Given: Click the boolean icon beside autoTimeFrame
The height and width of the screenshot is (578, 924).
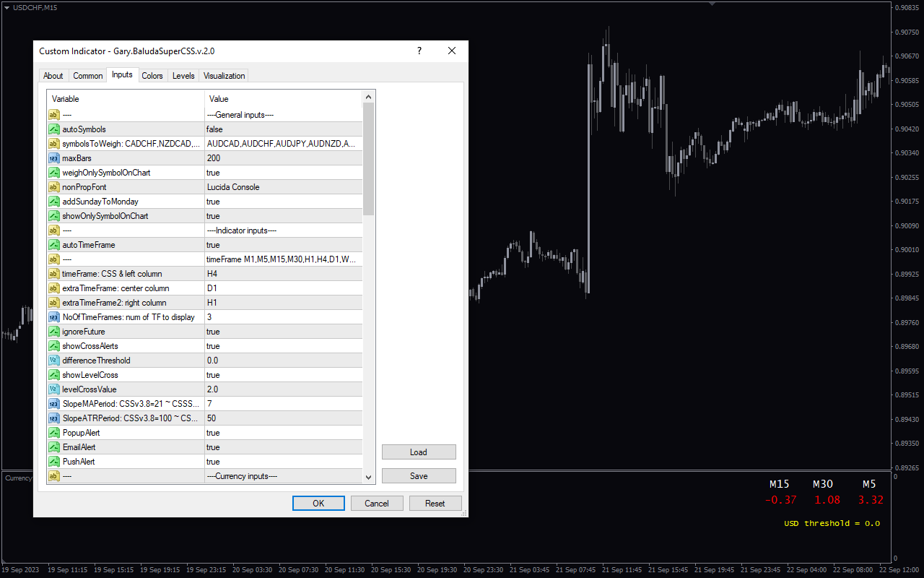Looking at the screenshot, I should (x=54, y=245).
